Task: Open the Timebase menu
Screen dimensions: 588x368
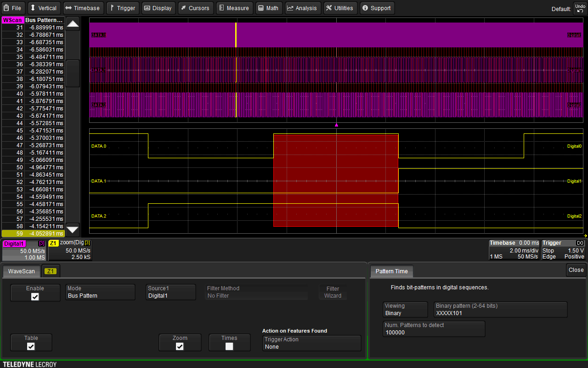Action: point(83,8)
